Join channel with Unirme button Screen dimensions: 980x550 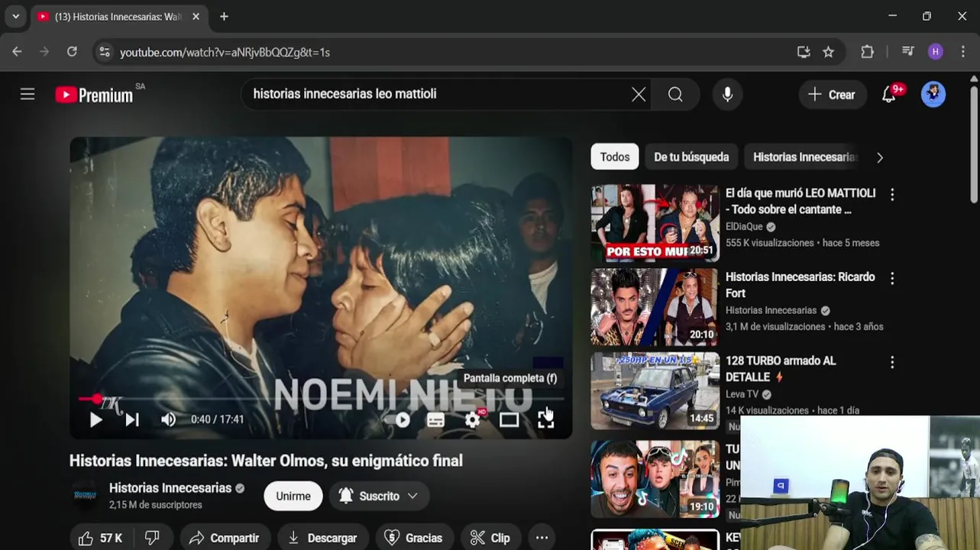[293, 496]
